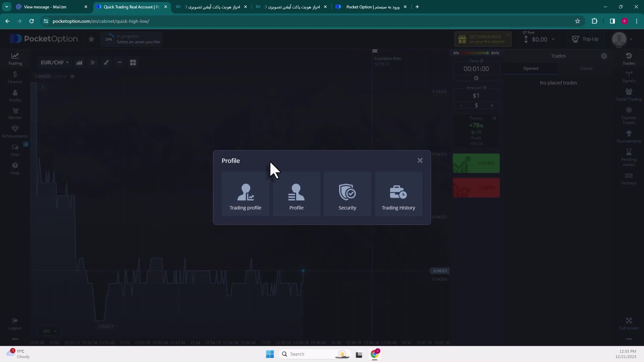This screenshot has height=362, width=644.
Task: Switch to the Closed trades tab
Action: point(586,68)
